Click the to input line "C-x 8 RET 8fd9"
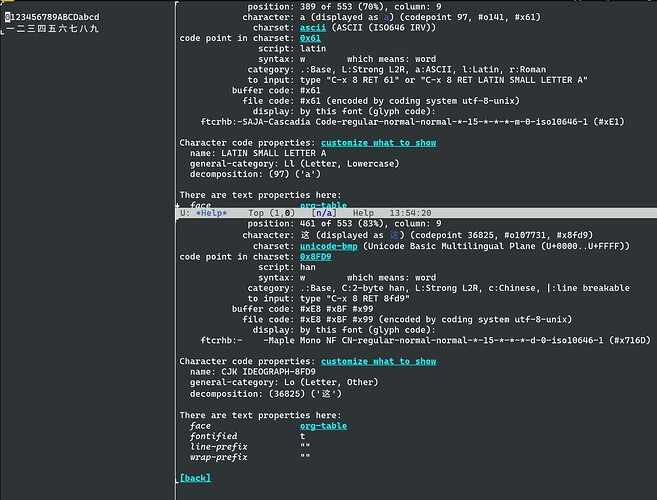The width and height of the screenshot is (657, 500). (328, 299)
